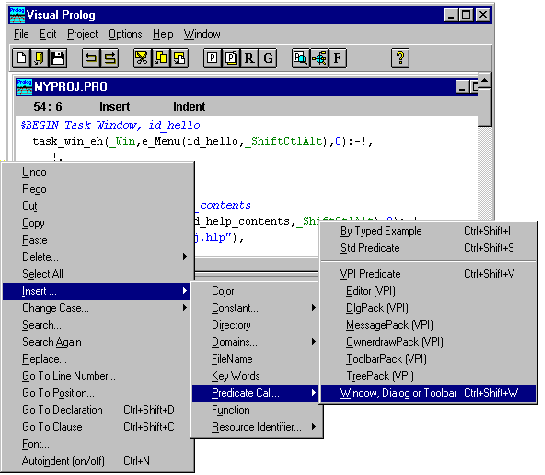545x475 pixels.
Task: Click the Paste toolbar icon
Action: (179, 58)
